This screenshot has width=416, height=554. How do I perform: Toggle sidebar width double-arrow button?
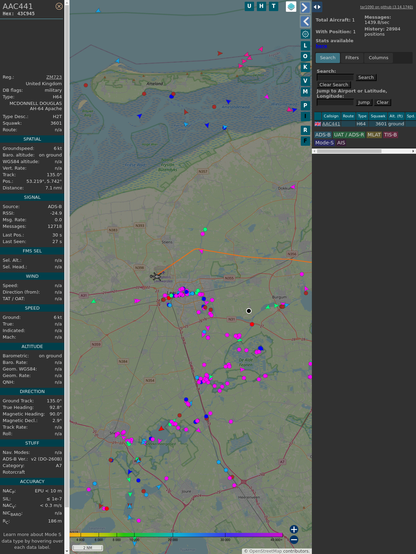317,7
